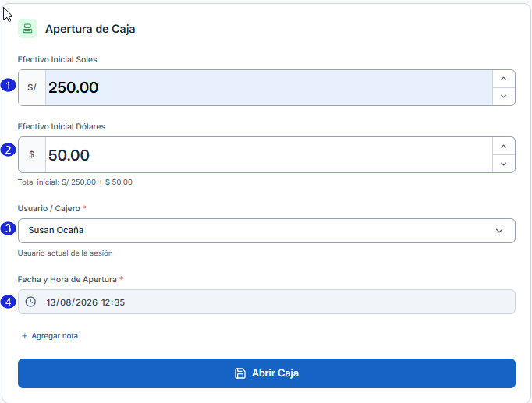Increase Efectivo Inicial Soles with up arrow
532x403 pixels.
(503, 79)
